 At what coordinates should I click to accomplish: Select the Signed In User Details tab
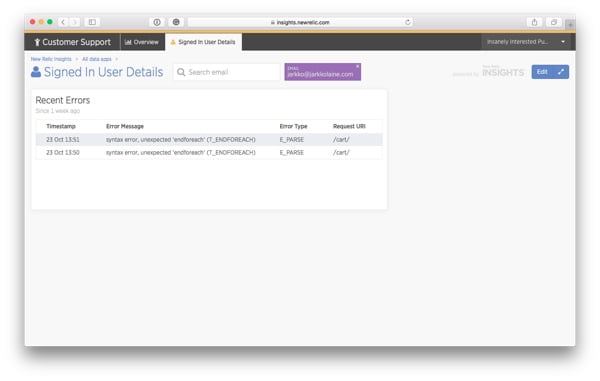203,42
